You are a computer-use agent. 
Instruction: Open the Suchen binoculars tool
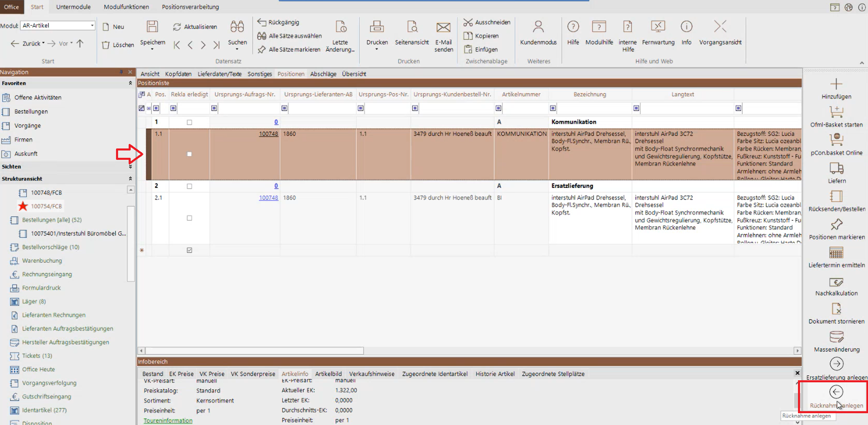237,27
